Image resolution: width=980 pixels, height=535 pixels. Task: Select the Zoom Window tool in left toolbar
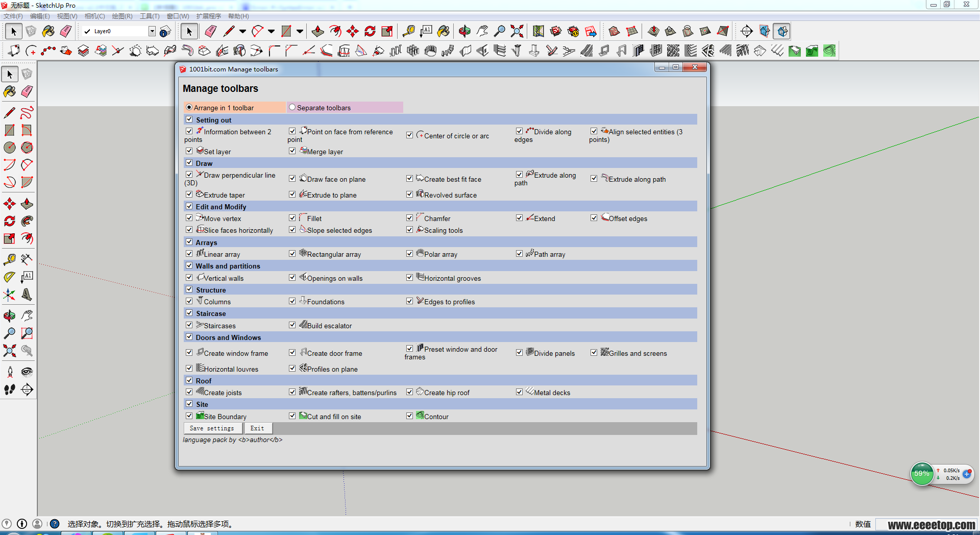click(x=27, y=333)
